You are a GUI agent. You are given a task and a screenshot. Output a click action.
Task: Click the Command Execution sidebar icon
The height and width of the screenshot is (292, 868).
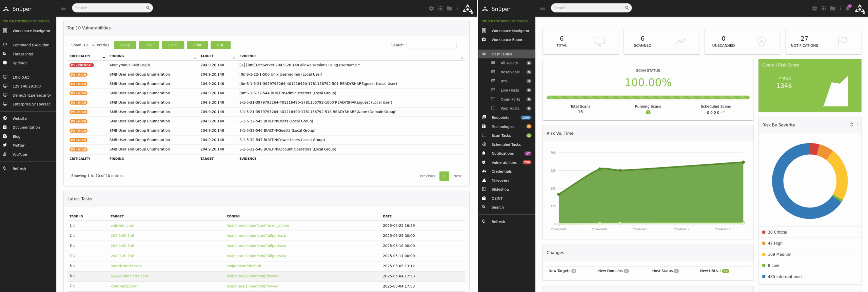[5, 45]
